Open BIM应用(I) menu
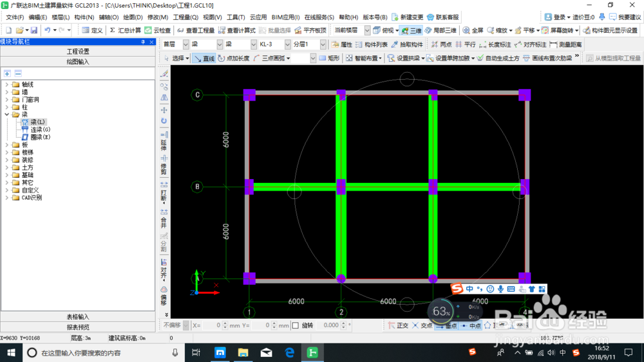The height and width of the screenshot is (362, 644). coord(285,17)
